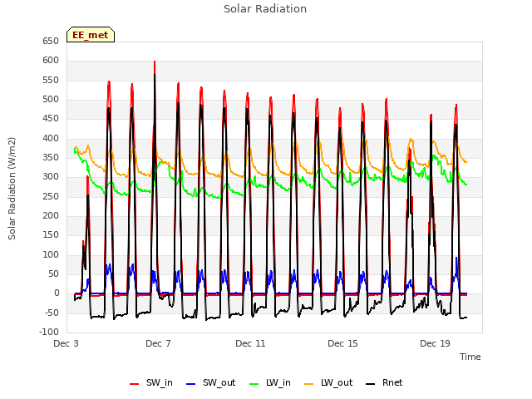Click the LW_out legend label
Viewport: 532px width, 399px height.
pyautogui.click(x=337, y=382)
